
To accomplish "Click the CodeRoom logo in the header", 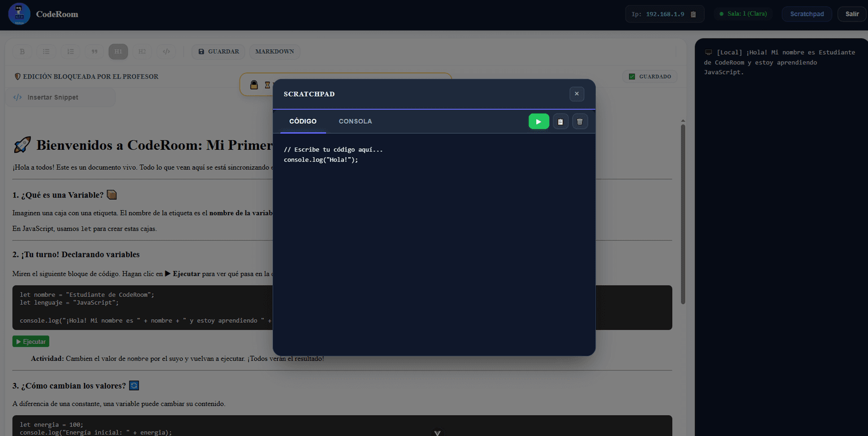I will [x=19, y=14].
